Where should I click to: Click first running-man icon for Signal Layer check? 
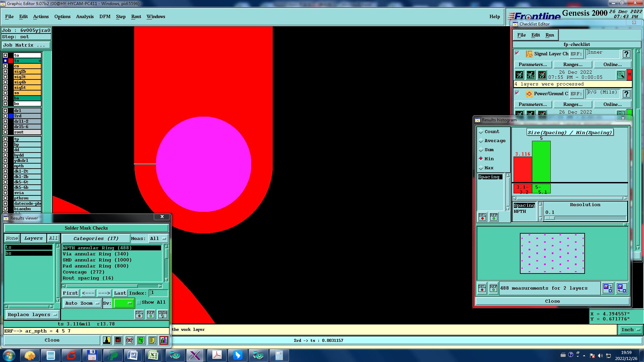tap(519, 75)
